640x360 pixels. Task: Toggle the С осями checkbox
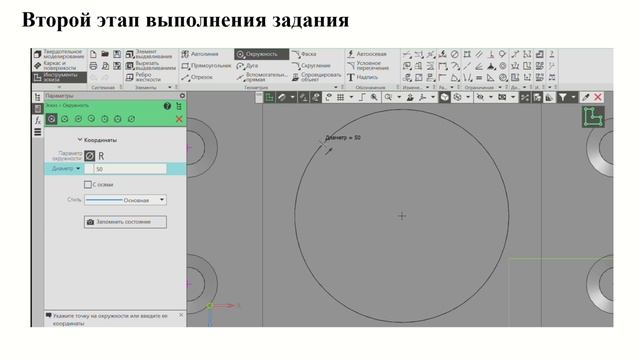[87, 184]
